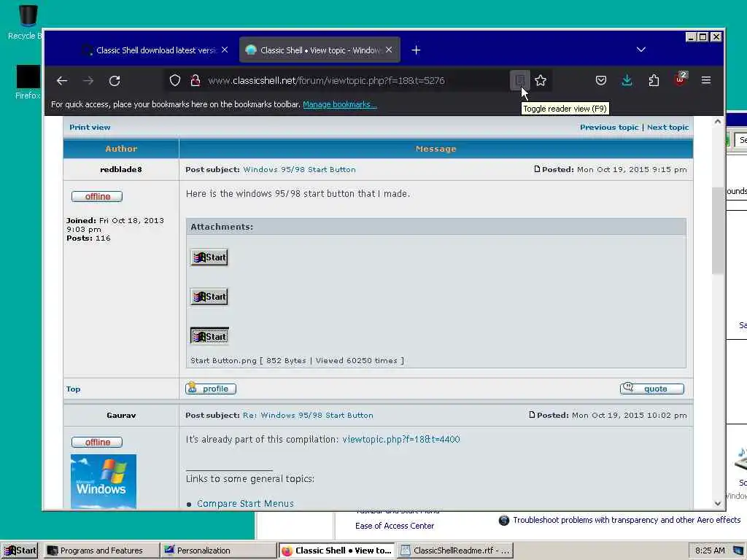Close the Classic Shell download tab

225,50
